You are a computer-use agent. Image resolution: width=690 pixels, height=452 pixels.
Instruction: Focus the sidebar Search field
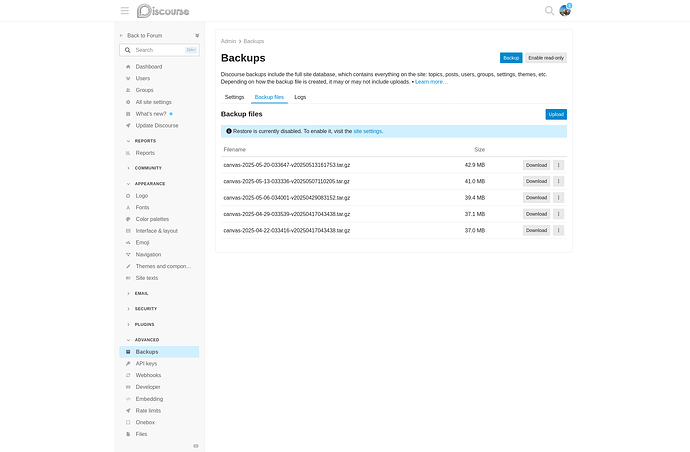159,50
